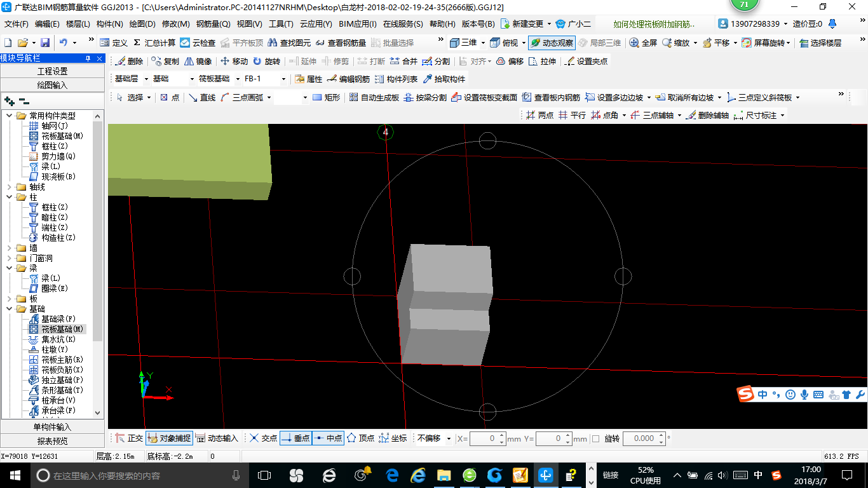The width and height of the screenshot is (868, 488).
Task: Run 汇总计算 (sum calculation)
Action: 154,43
